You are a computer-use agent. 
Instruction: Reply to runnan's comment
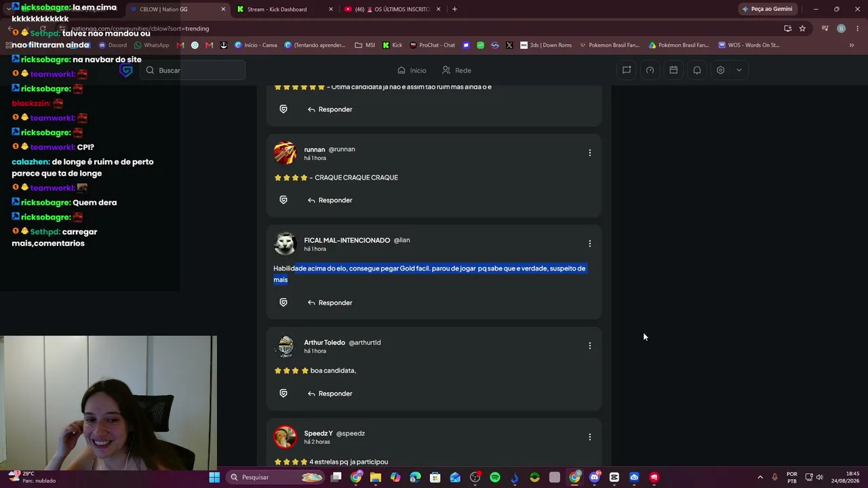click(x=330, y=201)
